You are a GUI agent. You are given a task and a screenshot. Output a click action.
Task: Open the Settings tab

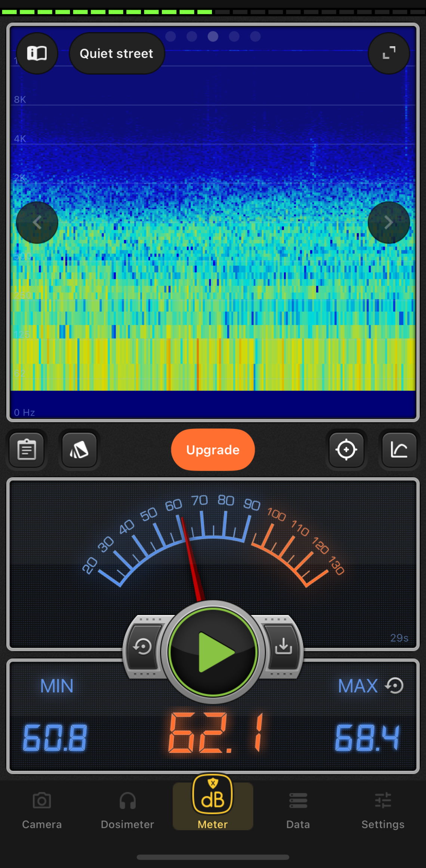pos(383,809)
